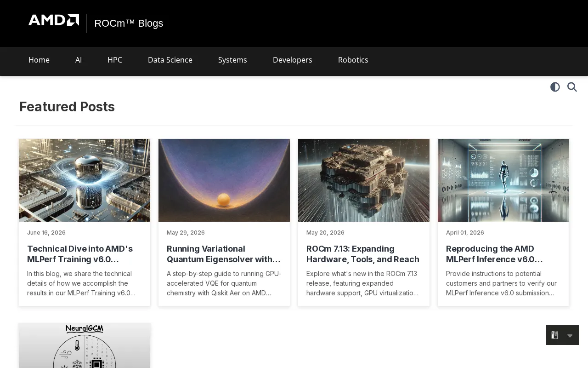Open the AI nav item
The height and width of the screenshot is (368, 588).
pyautogui.click(x=79, y=60)
